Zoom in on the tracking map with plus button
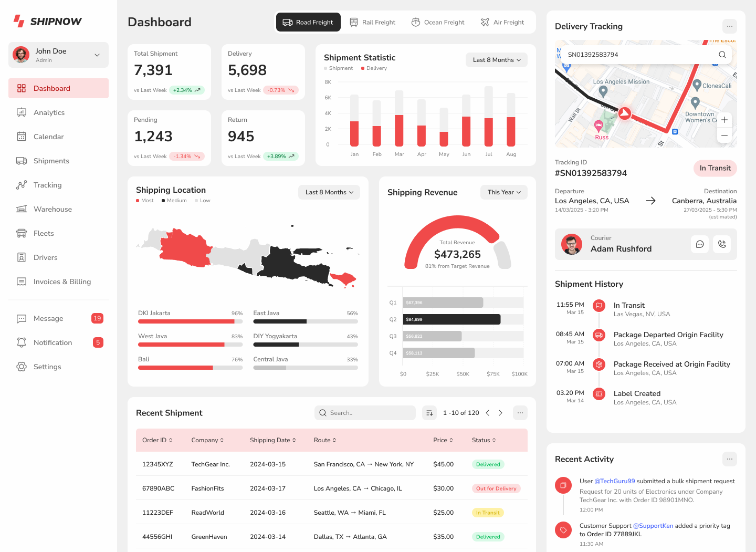Image resolution: width=756 pixels, height=552 pixels. [x=724, y=120]
